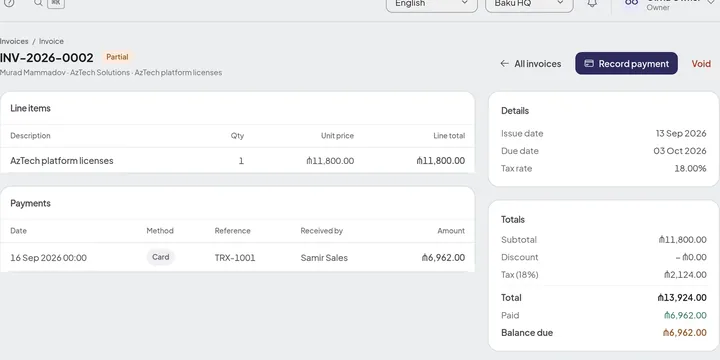Click the Details panel heading
This screenshot has height=360, width=720.
click(x=515, y=111)
